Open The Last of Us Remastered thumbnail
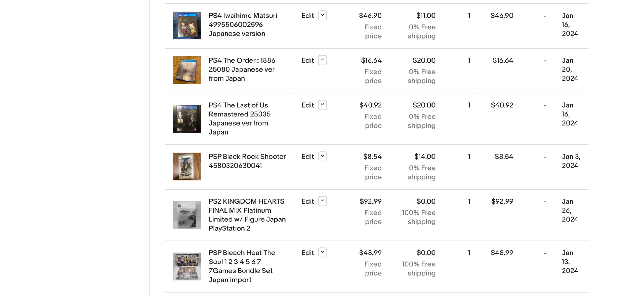 187,119
